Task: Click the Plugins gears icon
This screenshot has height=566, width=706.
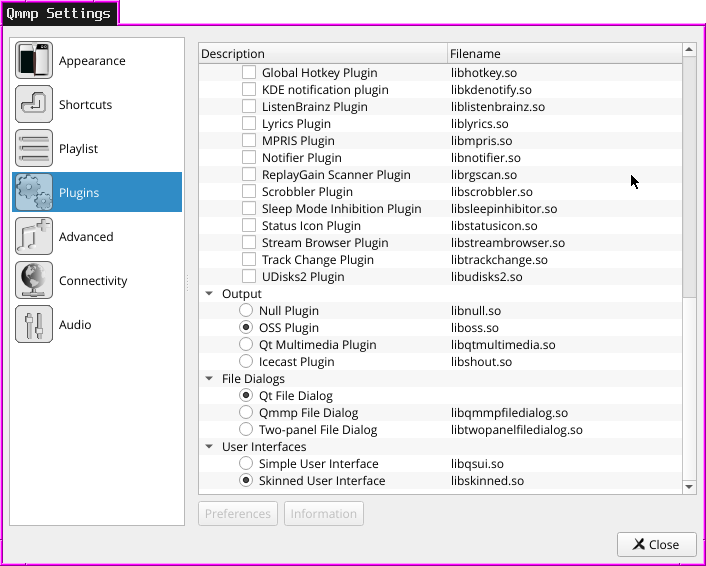Action: 34,193
